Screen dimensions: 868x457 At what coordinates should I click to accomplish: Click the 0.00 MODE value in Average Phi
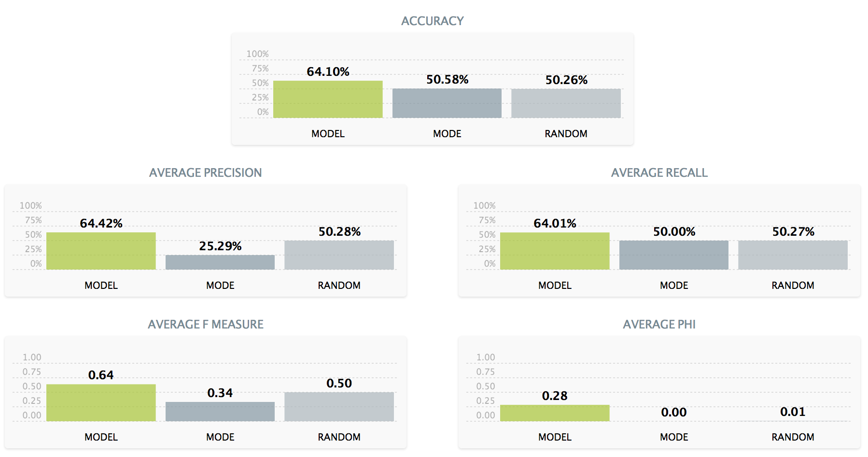(673, 413)
